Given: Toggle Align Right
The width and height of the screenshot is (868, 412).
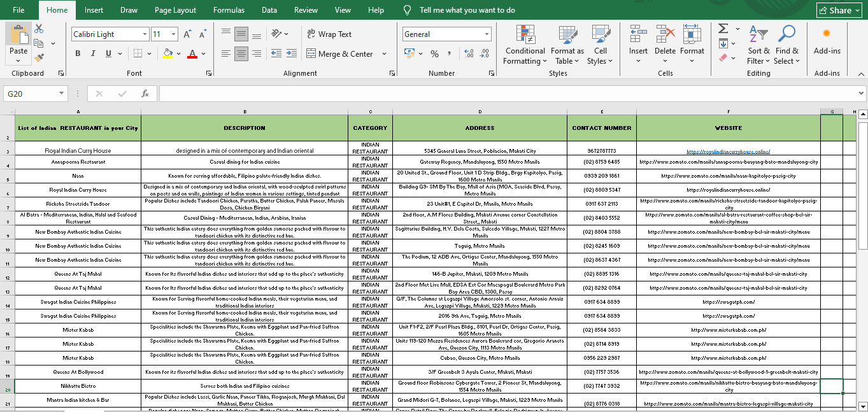Looking at the screenshot, I should tap(257, 53).
